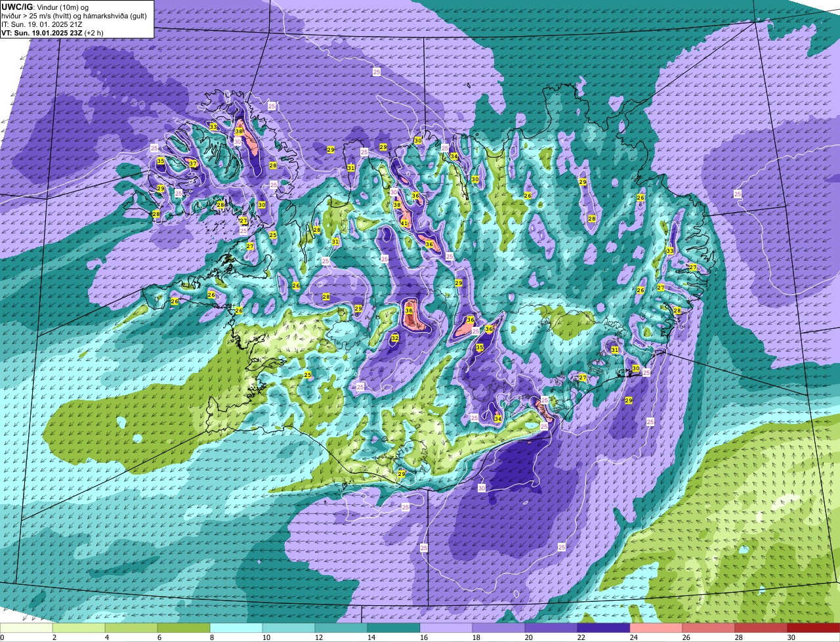840x642 pixels.
Task: Click the yellow gust label '37'
Action: (x=193, y=163)
